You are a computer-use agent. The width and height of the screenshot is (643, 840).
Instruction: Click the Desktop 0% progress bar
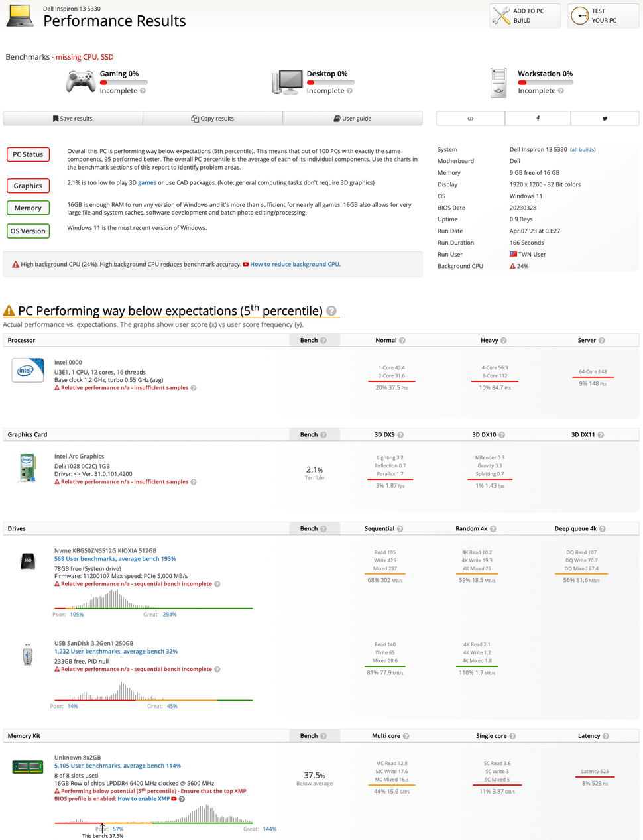[x=330, y=83]
